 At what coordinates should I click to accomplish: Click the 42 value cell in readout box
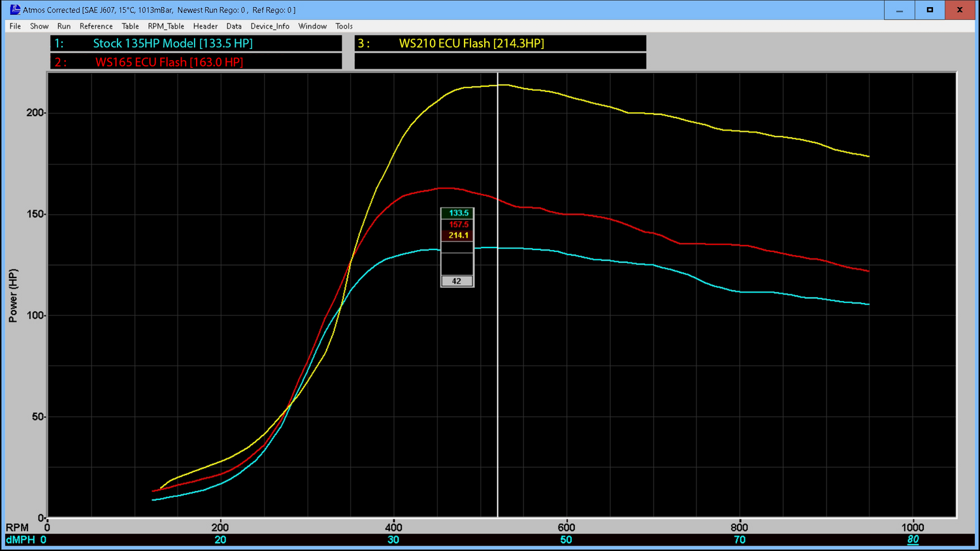point(457,281)
